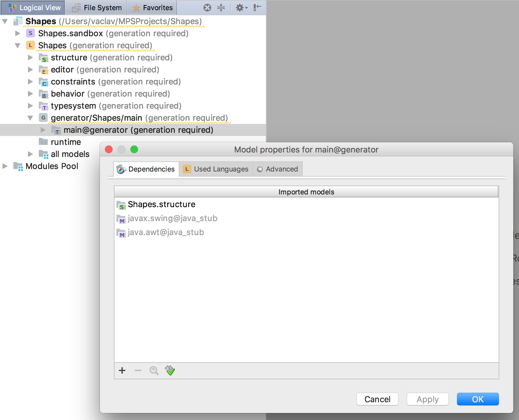Click the scroll from source target icon

tap(207, 8)
